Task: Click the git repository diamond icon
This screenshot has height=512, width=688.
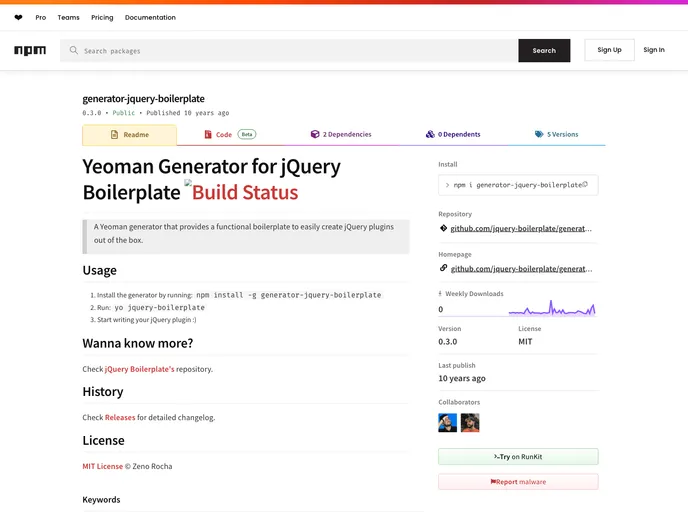Action: tap(443, 228)
